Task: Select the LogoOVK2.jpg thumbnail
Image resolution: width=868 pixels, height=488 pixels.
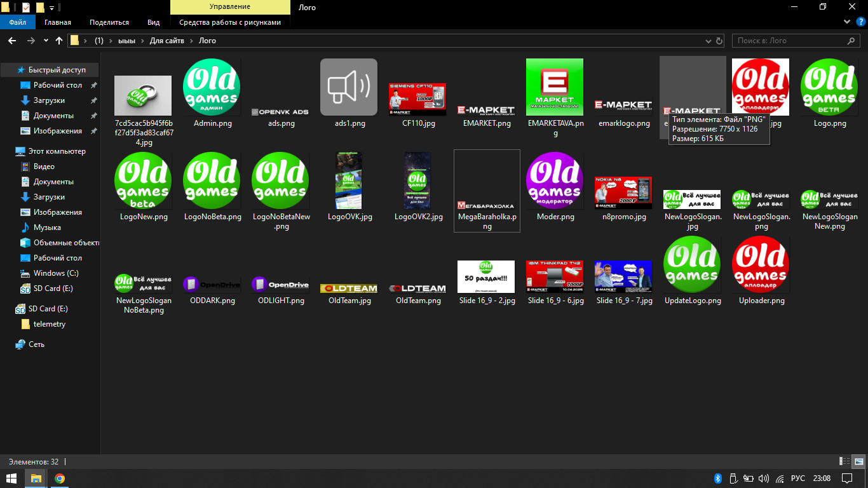Action: [417, 180]
